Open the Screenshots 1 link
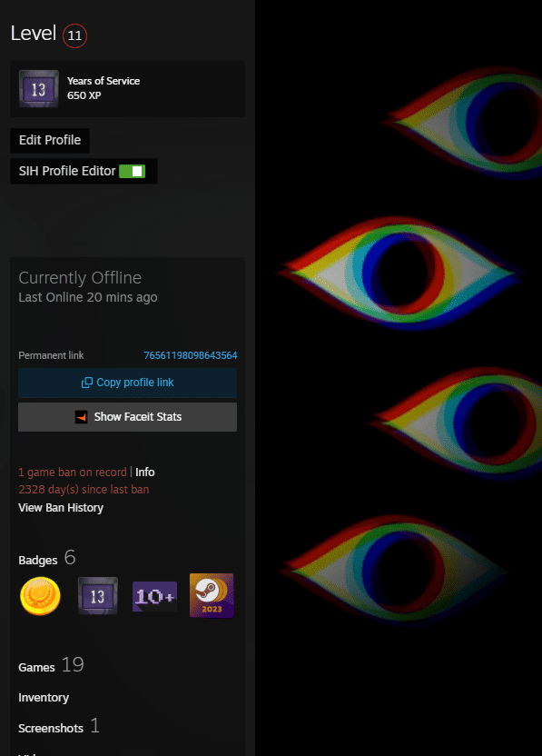Image resolution: width=542 pixels, height=756 pixels. click(59, 727)
